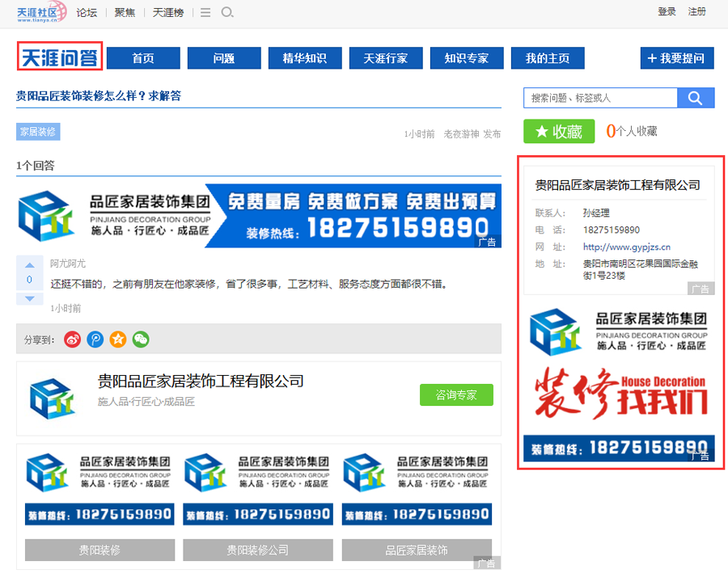Open 聚焦 in the top navigation

(125, 12)
